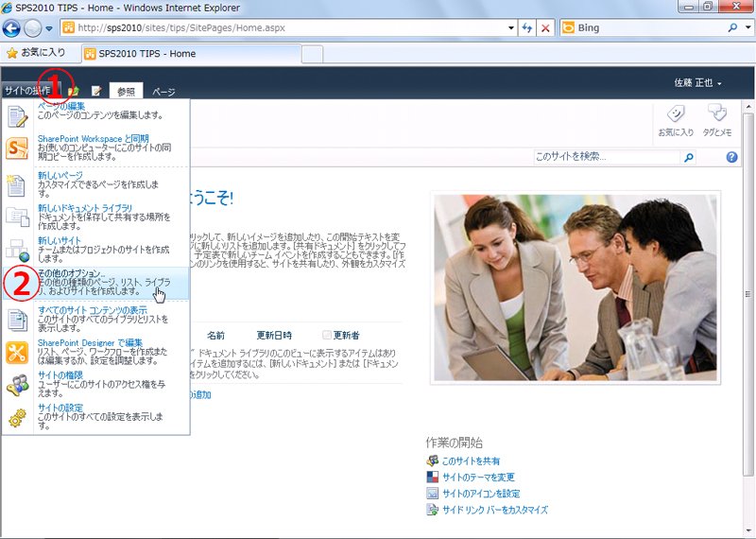Viewport: 756px width, 539px height.
Task: Open the サイトの操作 menu
Action: [28, 90]
